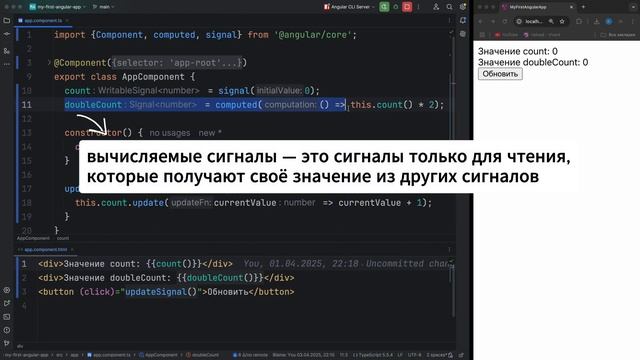Close the MyFirstAngularApp browser tab

pos(571,7)
